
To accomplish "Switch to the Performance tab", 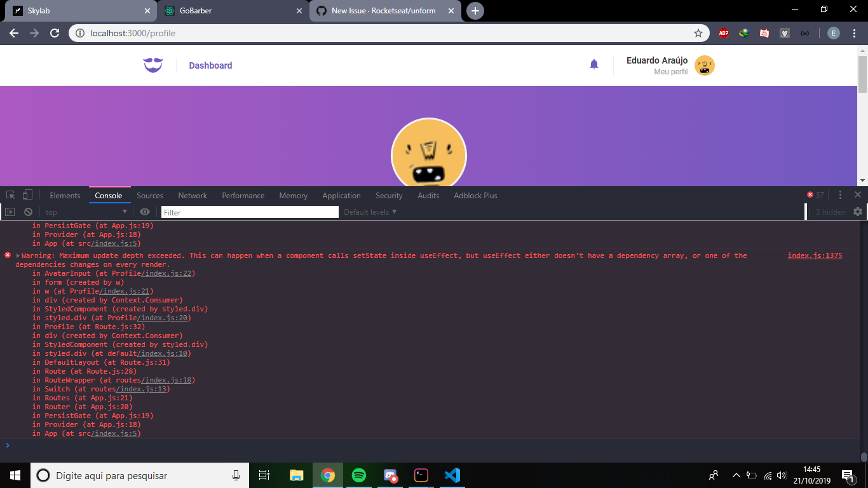I will pyautogui.click(x=243, y=196).
